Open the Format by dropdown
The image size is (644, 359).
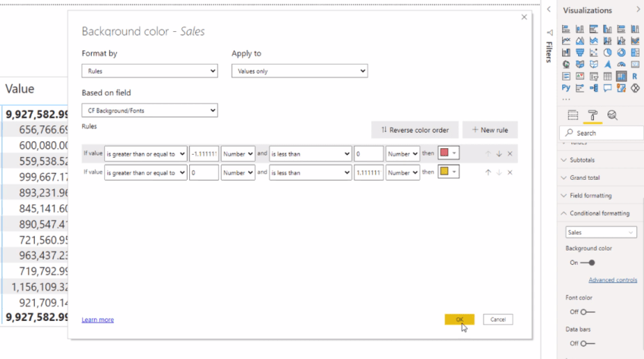(150, 71)
